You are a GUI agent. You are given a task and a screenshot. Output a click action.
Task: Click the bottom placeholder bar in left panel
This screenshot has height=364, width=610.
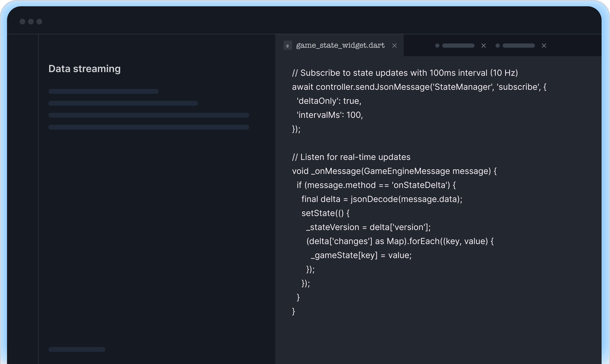click(77, 349)
